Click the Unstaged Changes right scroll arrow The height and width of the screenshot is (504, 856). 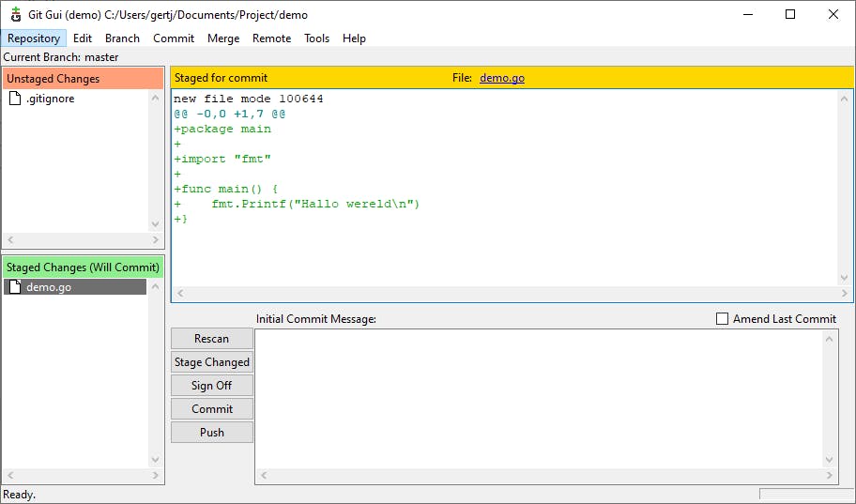(156, 239)
